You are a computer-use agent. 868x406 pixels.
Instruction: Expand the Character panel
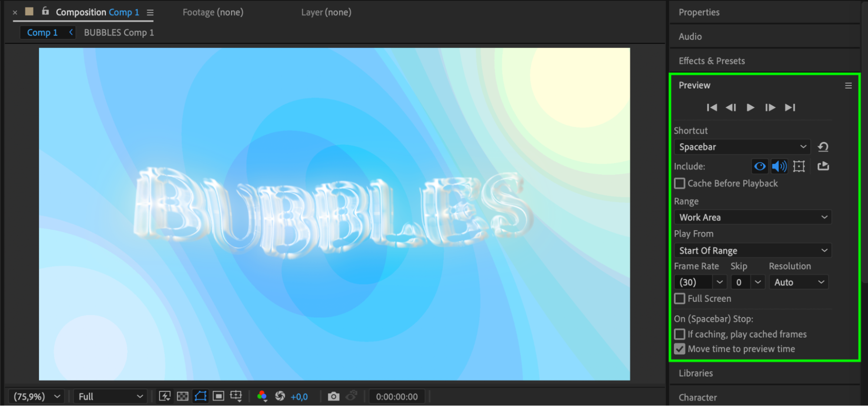pos(698,398)
